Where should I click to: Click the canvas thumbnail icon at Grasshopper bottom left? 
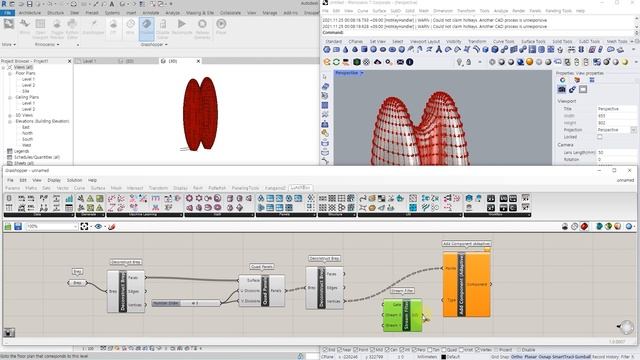click(9, 332)
